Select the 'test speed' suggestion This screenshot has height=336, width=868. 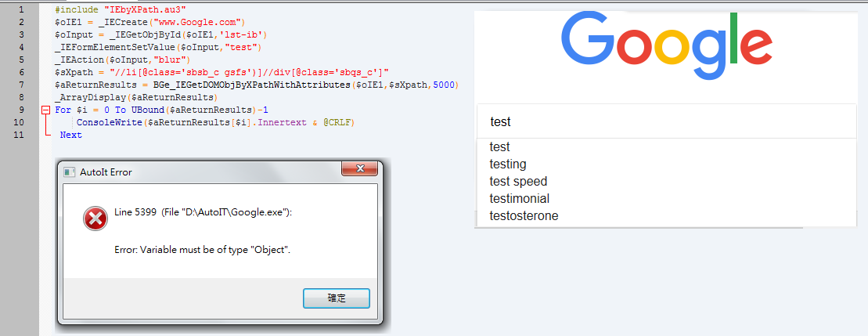coord(518,181)
